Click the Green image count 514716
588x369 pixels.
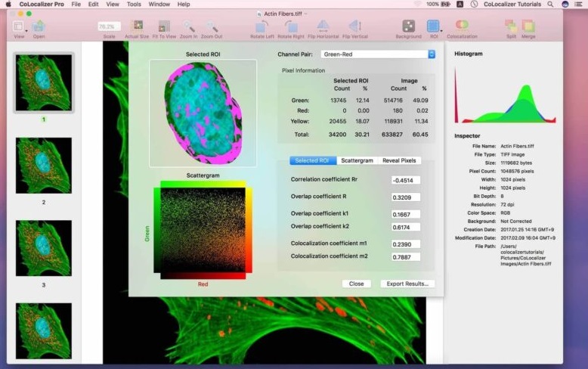point(393,101)
